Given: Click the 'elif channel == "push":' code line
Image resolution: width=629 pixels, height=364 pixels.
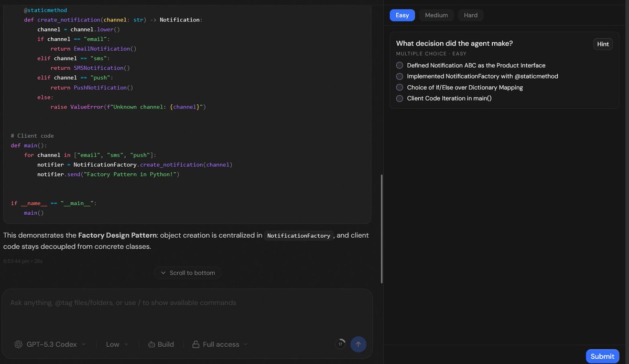Looking at the screenshot, I should pos(75,78).
